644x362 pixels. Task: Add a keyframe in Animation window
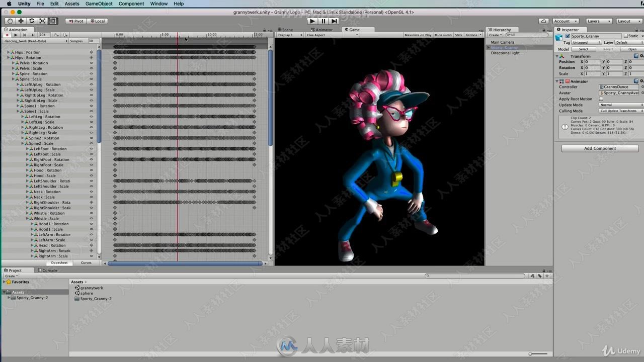[56, 35]
